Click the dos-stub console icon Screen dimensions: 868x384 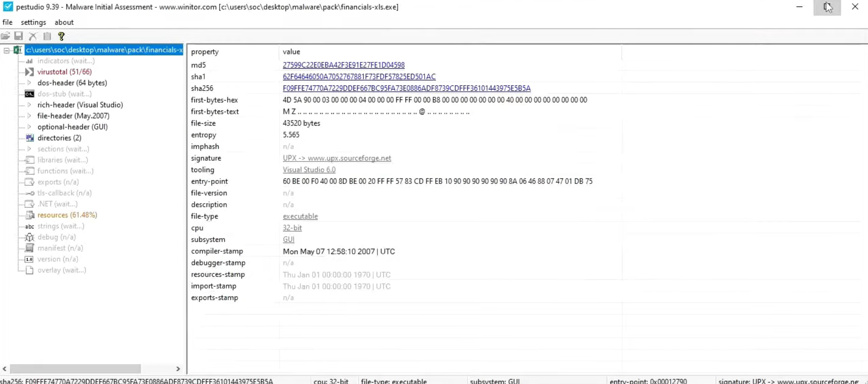click(29, 94)
